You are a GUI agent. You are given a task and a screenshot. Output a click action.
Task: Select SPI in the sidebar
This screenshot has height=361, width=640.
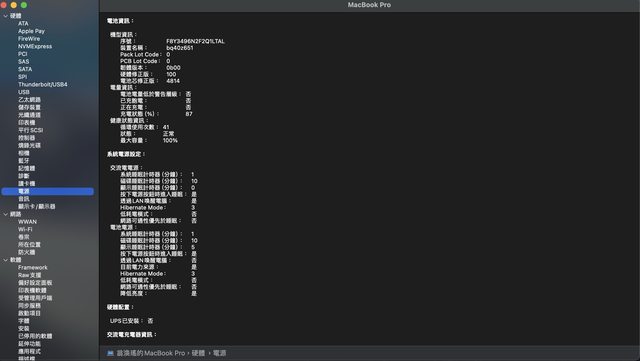click(x=22, y=77)
